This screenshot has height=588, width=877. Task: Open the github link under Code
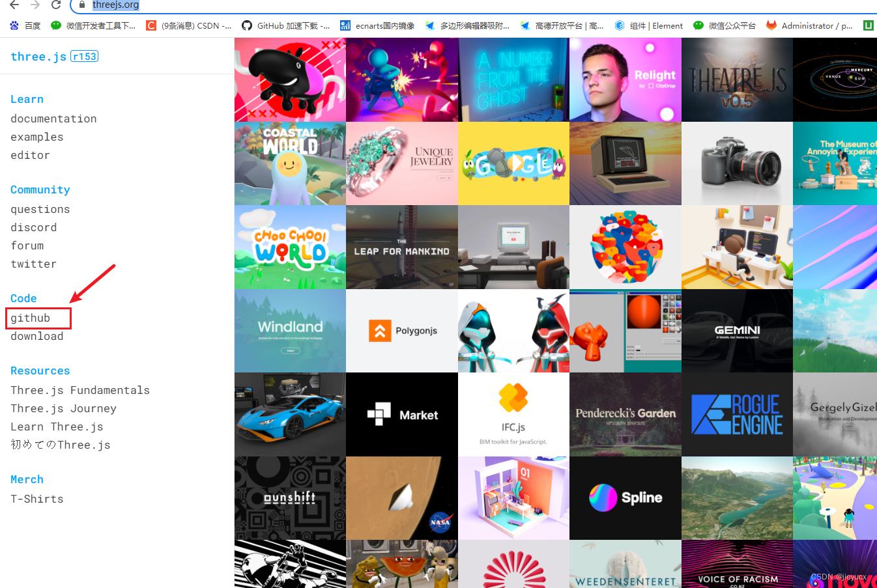pos(30,318)
